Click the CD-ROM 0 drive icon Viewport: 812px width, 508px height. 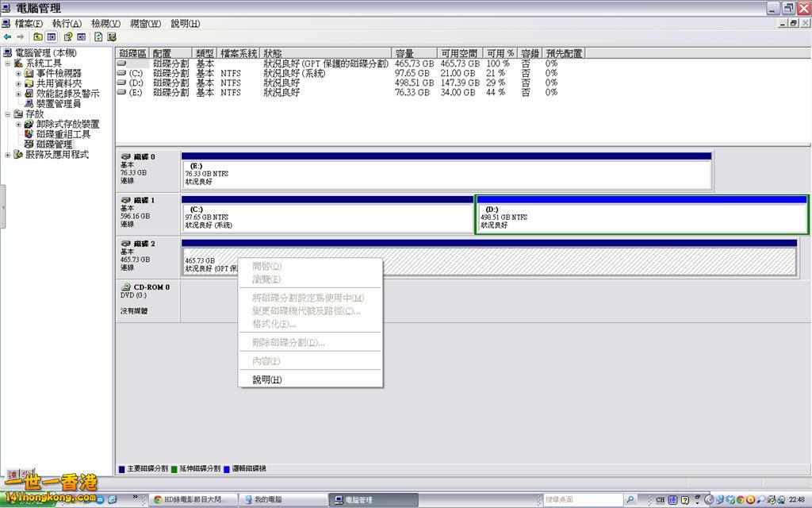(126, 287)
